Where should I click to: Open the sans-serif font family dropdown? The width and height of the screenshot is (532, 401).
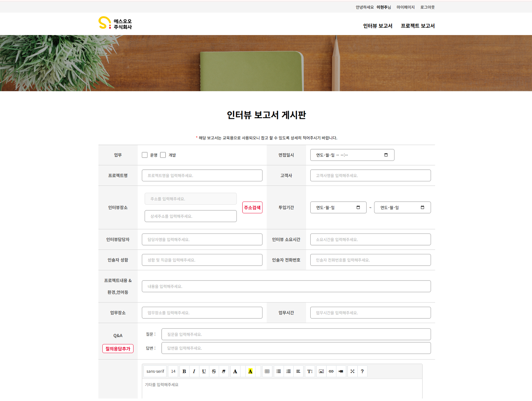tap(155, 371)
